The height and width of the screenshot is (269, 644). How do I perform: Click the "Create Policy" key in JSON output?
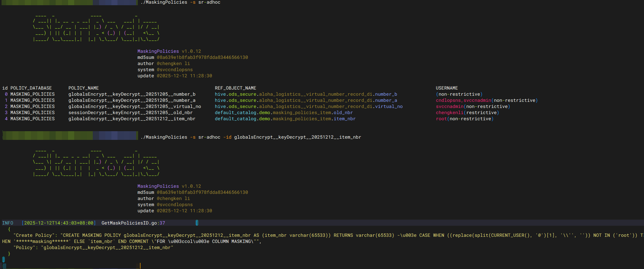coord(35,235)
